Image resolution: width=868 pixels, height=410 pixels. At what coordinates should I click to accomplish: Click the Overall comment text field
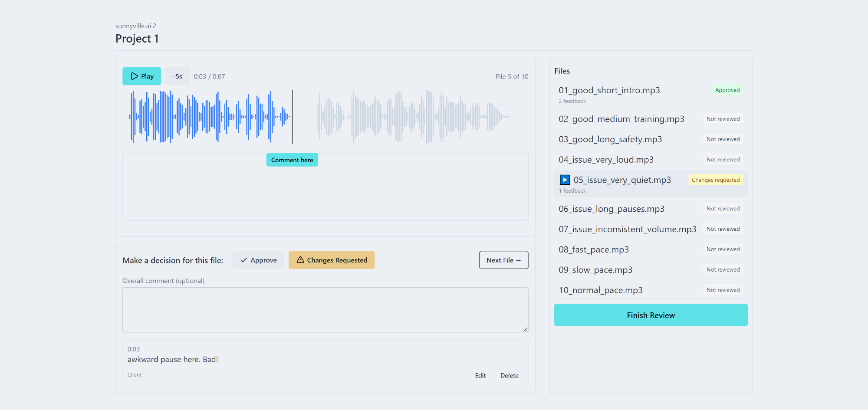point(325,310)
